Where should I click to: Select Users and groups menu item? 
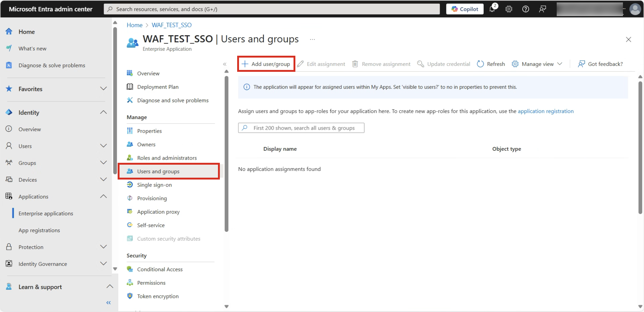pyautogui.click(x=169, y=171)
